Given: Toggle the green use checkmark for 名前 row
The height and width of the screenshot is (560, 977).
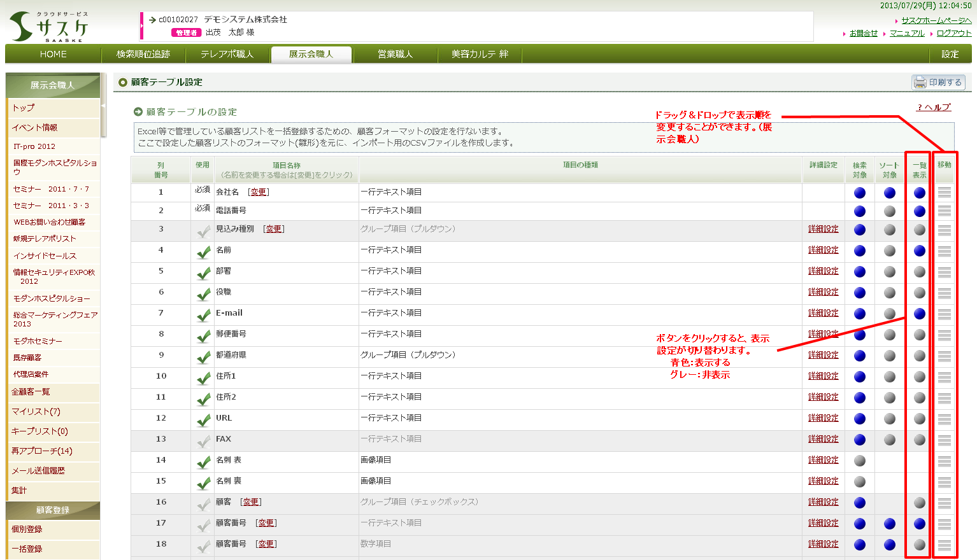Looking at the screenshot, I should point(203,252).
